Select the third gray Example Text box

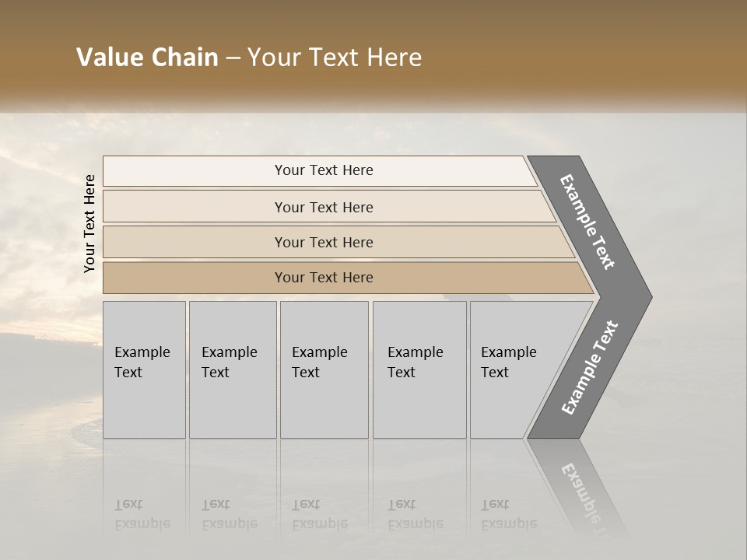324,369
